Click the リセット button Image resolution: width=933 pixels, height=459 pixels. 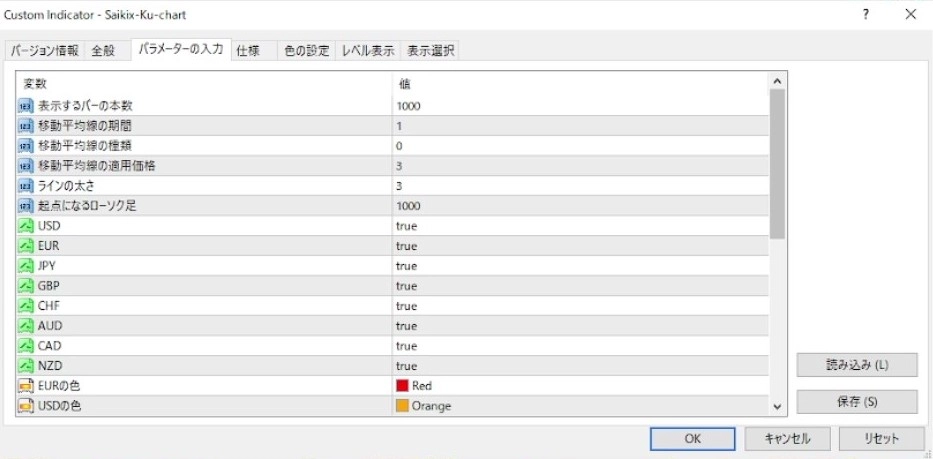pyautogui.click(x=881, y=439)
